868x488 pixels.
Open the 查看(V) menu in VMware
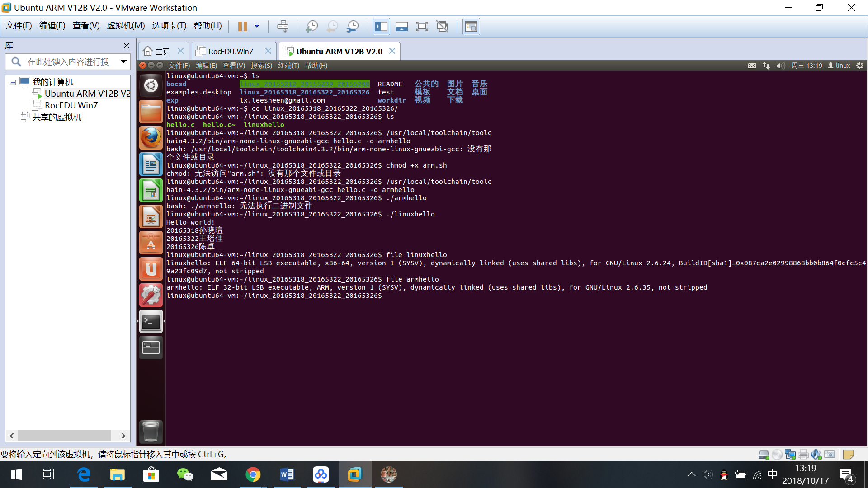click(x=86, y=26)
